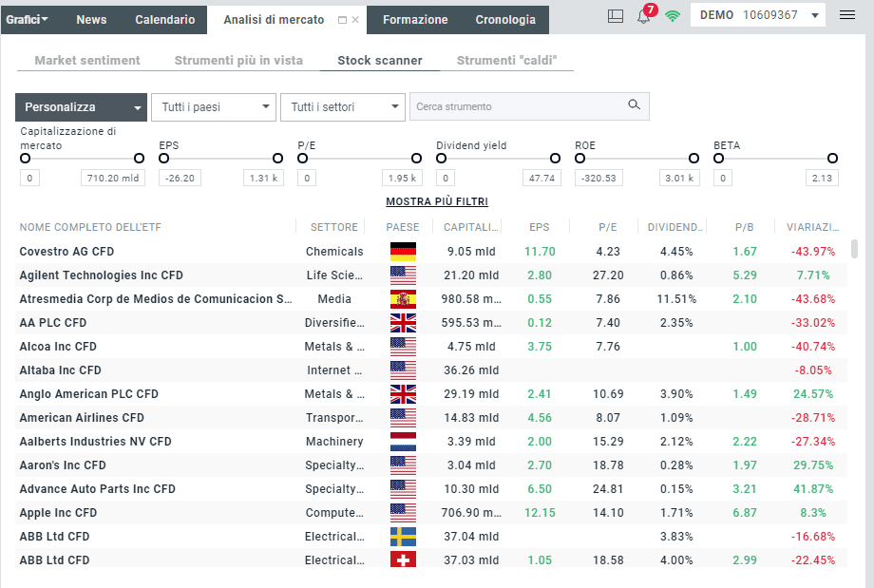874x588 pixels.
Task: Click US flag in Alcoa Inc row
Action: (403, 347)
